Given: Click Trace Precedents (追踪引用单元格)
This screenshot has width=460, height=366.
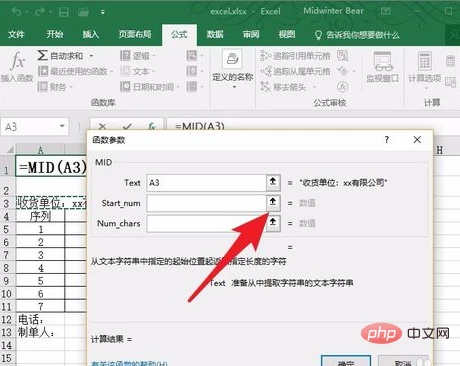Looking at the screenshot, I should point(295,56).
